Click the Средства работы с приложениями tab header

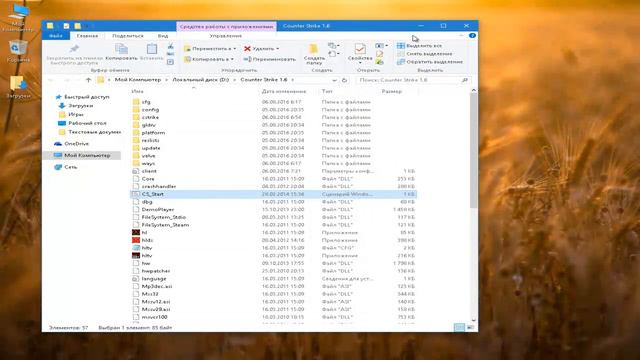pyautogui.click(x=226, y=26)
